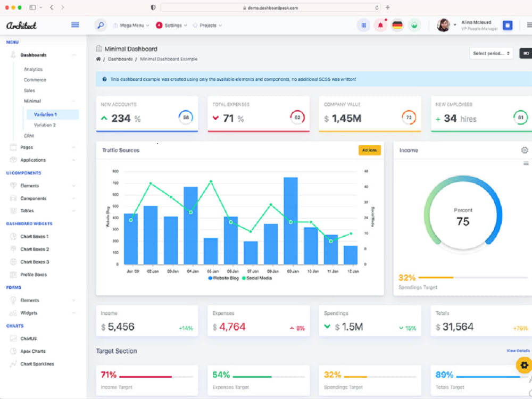Click the hamburger menu icon beside the Architect logo
This screenshot has height=399, width=532.
point(75,25)
